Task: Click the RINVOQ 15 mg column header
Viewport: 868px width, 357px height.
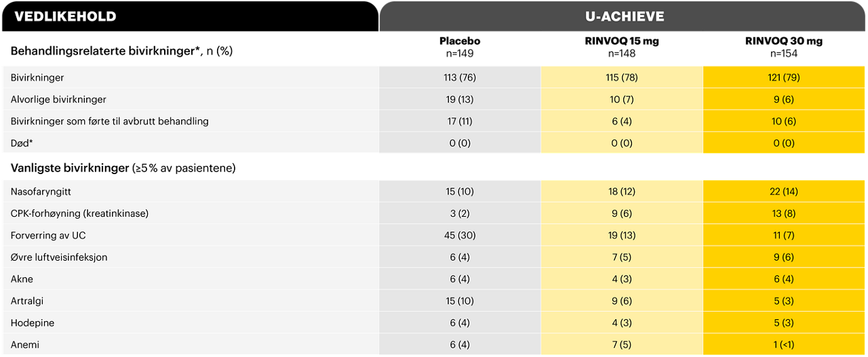Action: [x=622, y=47]
